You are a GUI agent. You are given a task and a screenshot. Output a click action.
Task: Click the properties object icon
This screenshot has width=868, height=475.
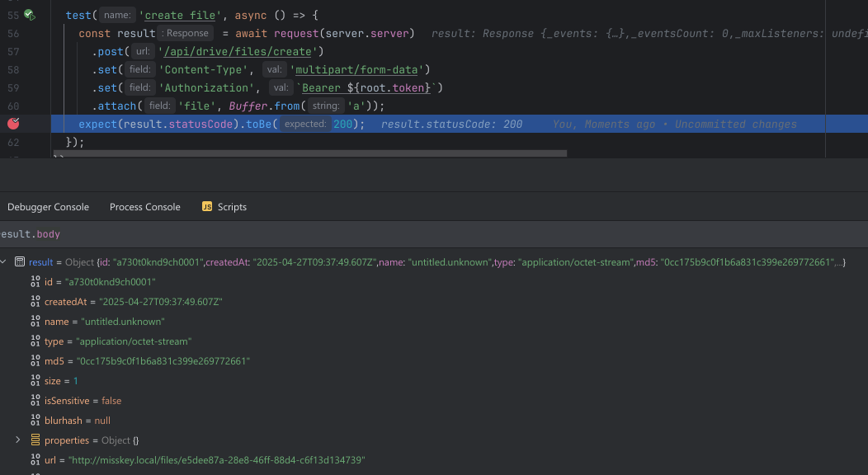[x=35, y=440]
